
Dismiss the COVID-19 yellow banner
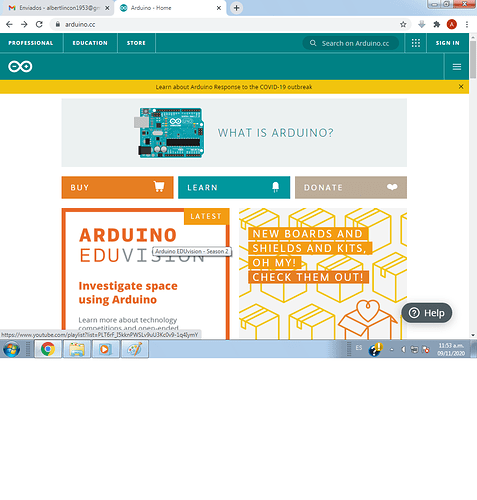461,87
